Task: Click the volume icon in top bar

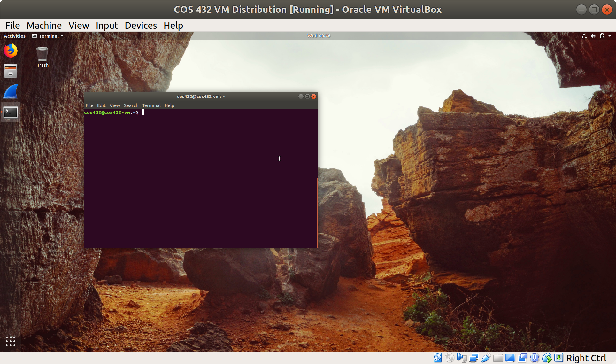Action: [593, 36]
